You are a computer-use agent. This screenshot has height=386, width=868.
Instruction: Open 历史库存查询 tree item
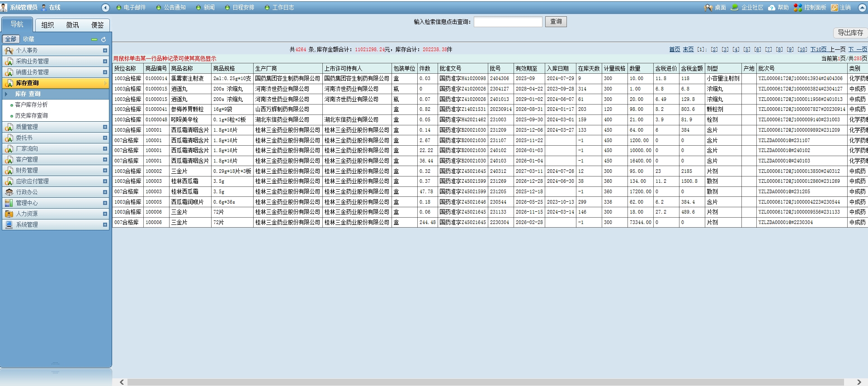pos(31,115)
